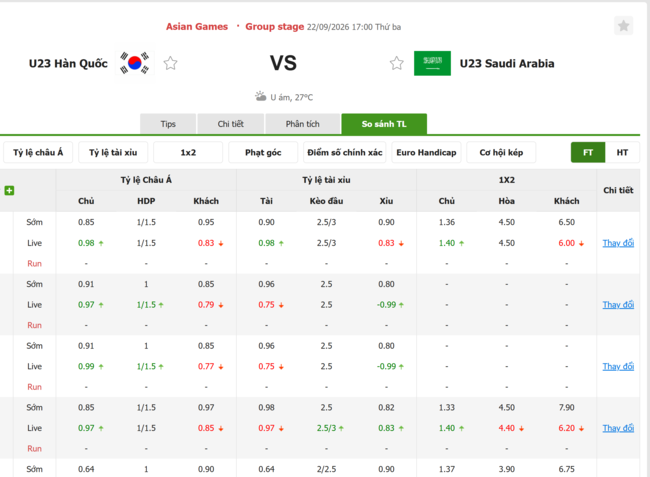Open Thay đổi link in the 6.20 row

[618, 428]
